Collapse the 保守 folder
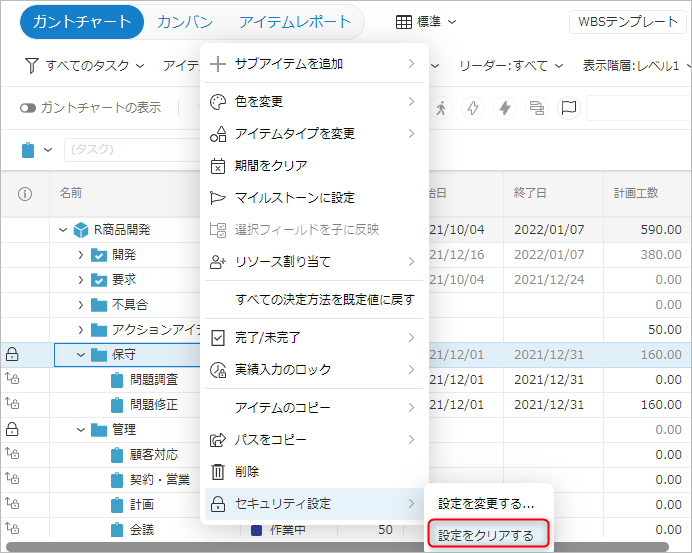 (x=81, y=354)
